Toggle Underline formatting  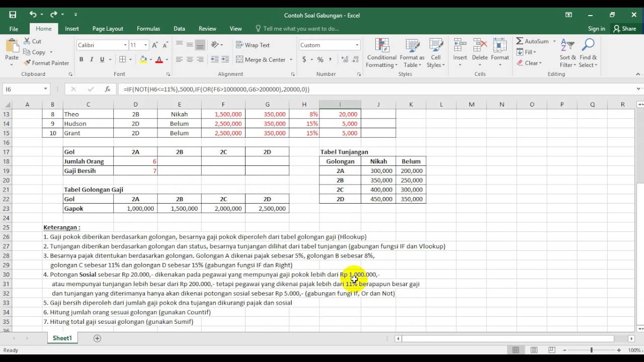tap(102, 59)
